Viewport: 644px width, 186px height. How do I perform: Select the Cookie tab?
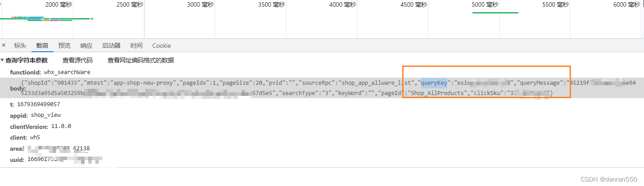point(161,45)
